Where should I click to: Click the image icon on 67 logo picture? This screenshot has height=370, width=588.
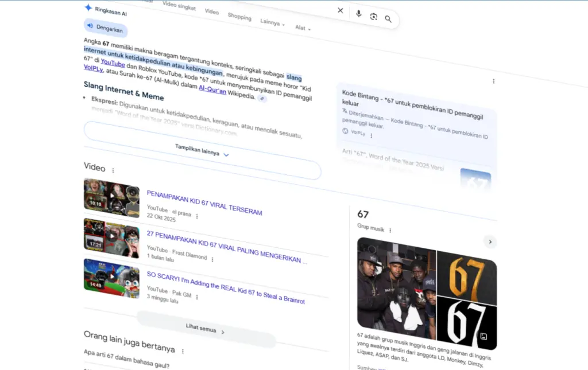(484, 337)
